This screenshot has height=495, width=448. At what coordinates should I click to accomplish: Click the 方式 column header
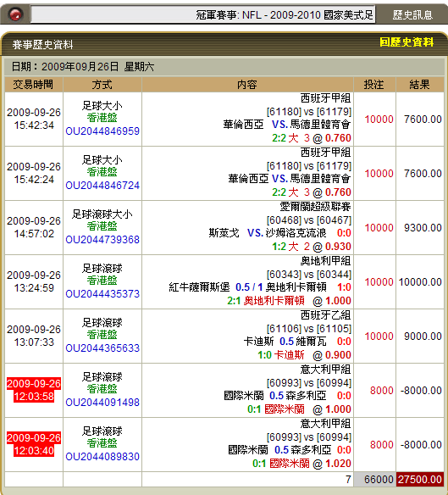point(102,85)
